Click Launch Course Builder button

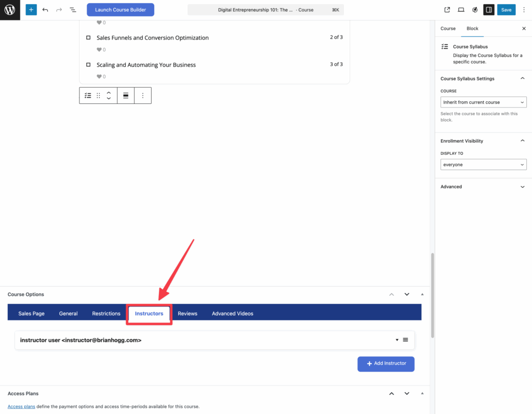point(120,10)
